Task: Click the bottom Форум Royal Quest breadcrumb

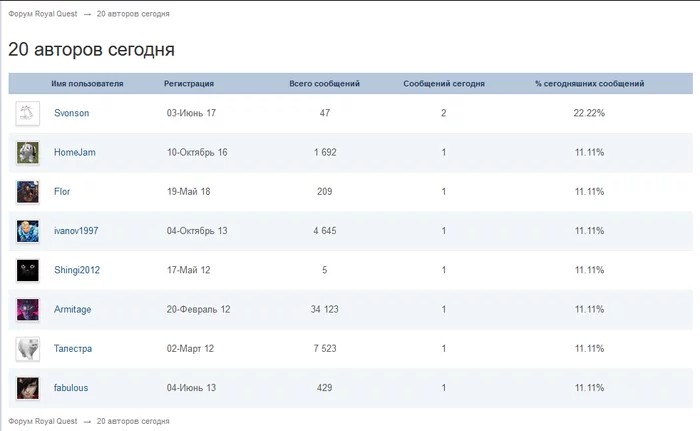Action: [x=43, y=421]
